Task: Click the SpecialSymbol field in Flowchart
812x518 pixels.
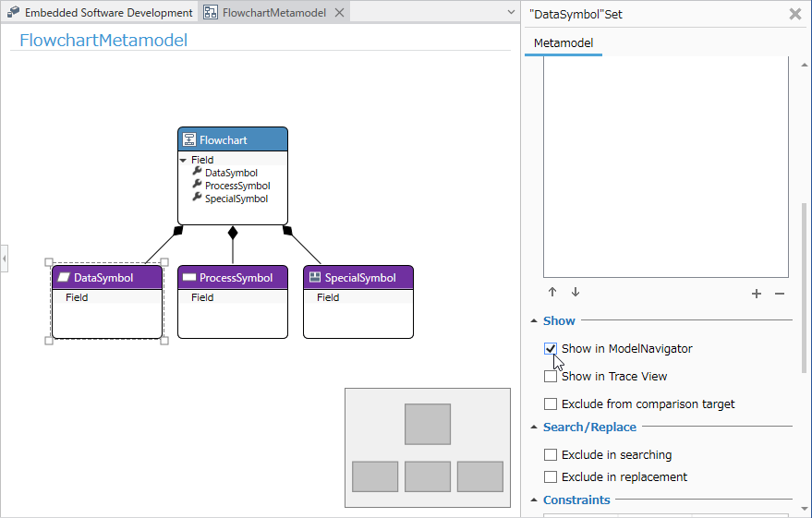Action: coord(236,199)
